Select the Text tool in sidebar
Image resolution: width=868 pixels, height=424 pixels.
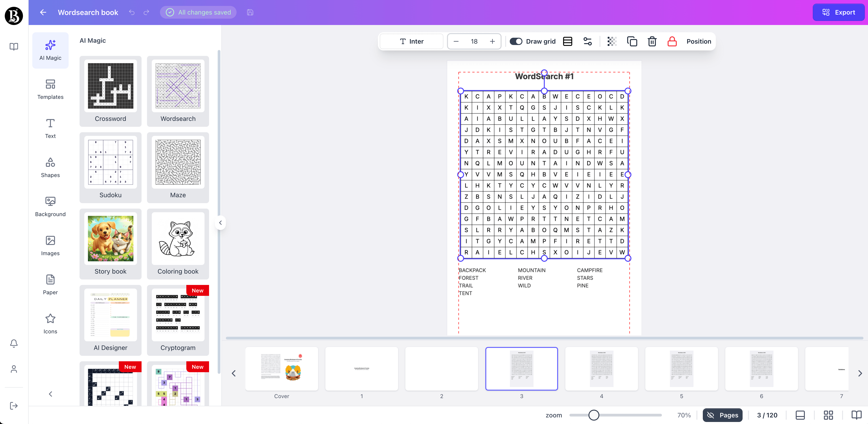click(x=50, y=128)
